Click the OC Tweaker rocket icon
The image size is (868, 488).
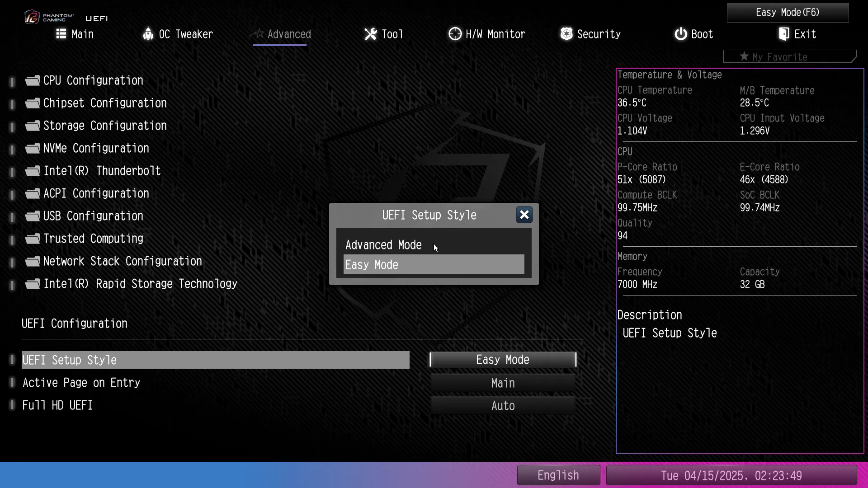[148, 34]
